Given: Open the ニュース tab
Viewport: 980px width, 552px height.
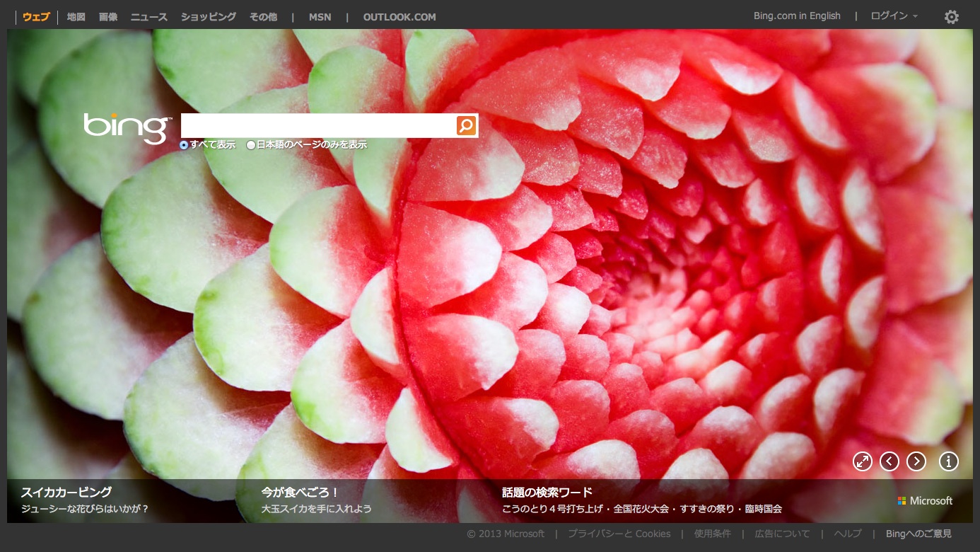Looking at the screenshot, I should tap(148, 17).
